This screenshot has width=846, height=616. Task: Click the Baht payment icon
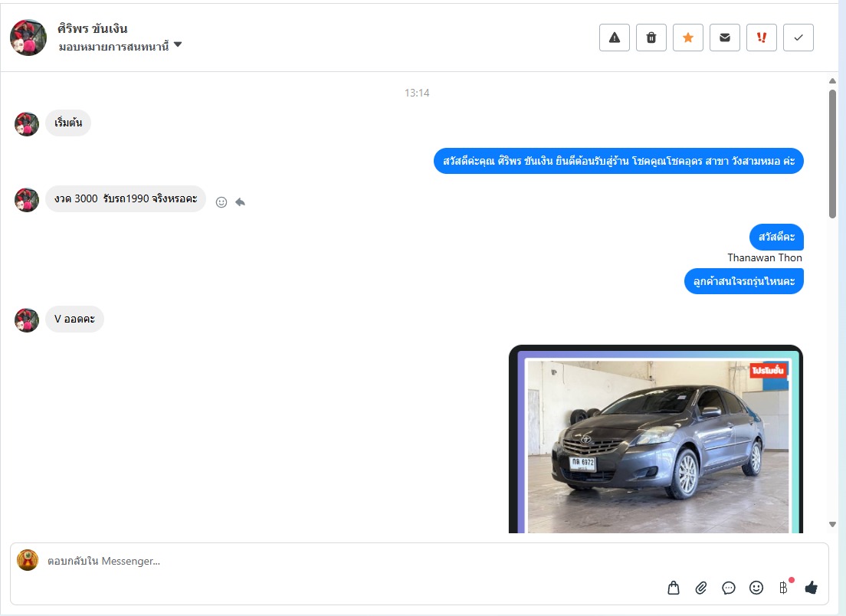click(x=783, y=588)
